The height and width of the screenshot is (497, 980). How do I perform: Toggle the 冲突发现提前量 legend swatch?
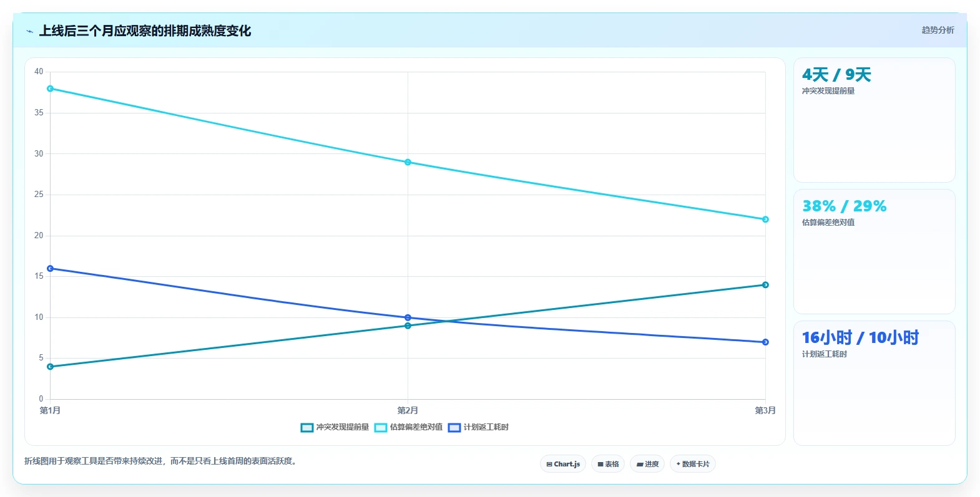307,427
